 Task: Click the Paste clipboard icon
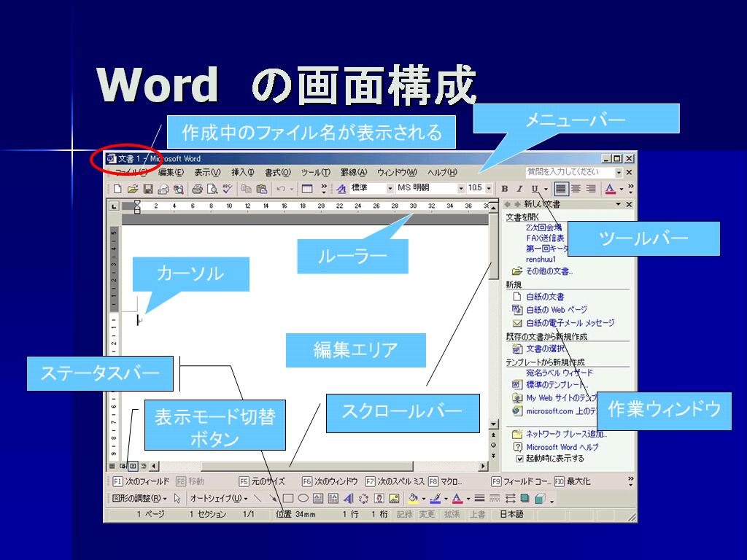coord(262,189)
